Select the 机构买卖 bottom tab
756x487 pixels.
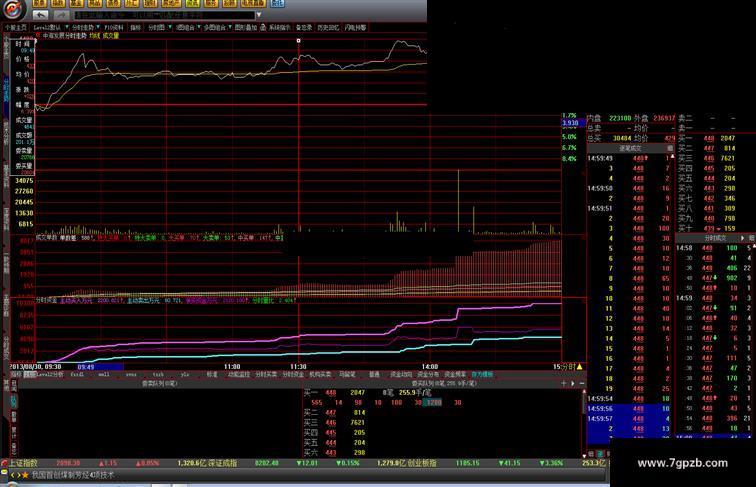(320, 374)
